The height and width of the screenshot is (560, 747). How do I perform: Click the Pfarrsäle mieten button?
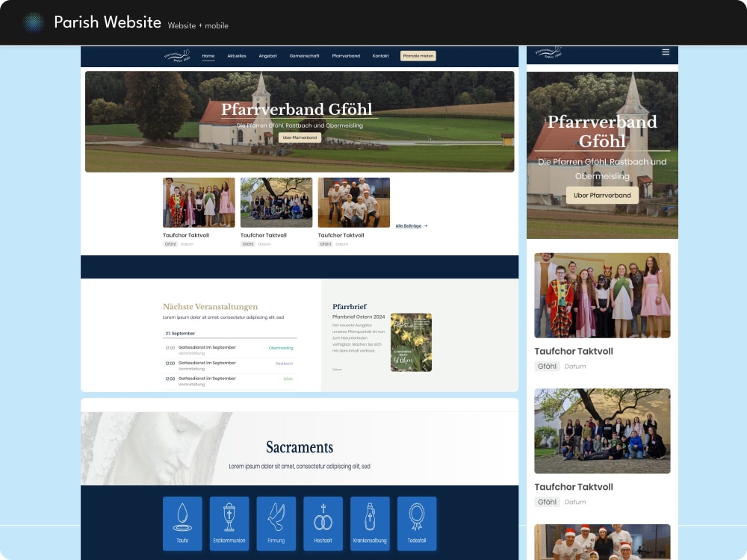[x=418, y=56]
